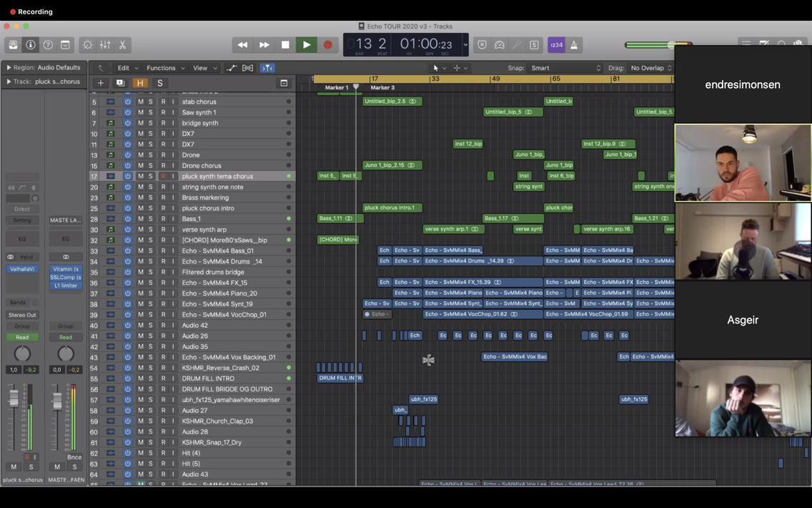Stop playback
The width and height of the screenshot is (812, 508).
pyautogui.click(x=285, y=45)
